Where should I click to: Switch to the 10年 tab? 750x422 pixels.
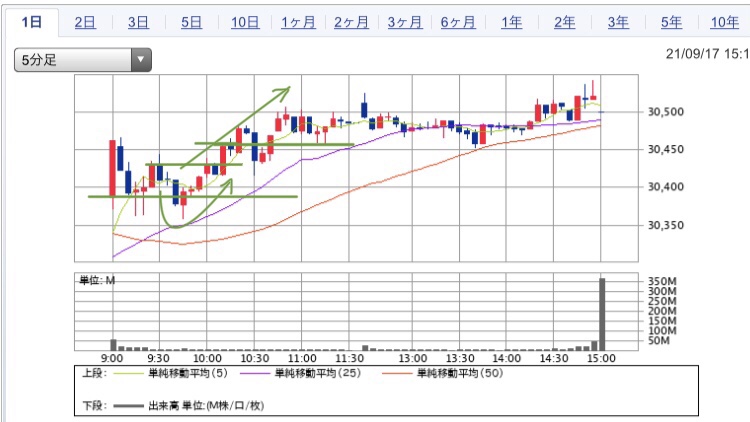click(724, 21)
